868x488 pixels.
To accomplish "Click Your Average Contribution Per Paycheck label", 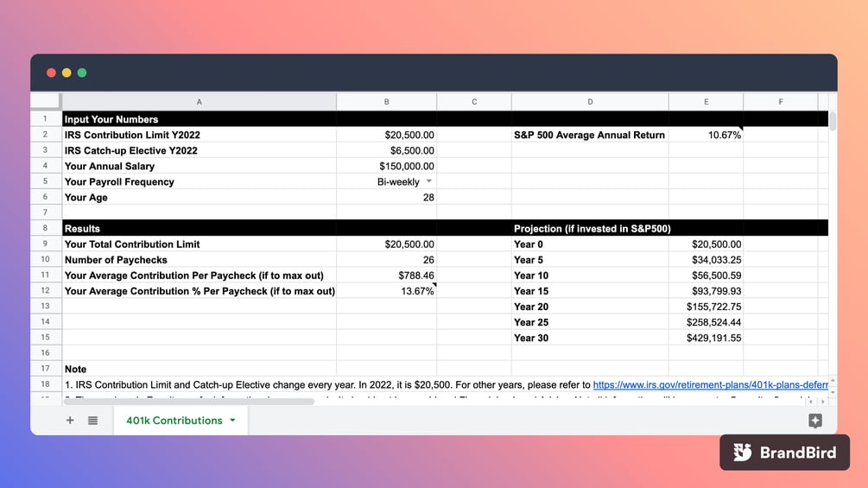I will 193,275.
